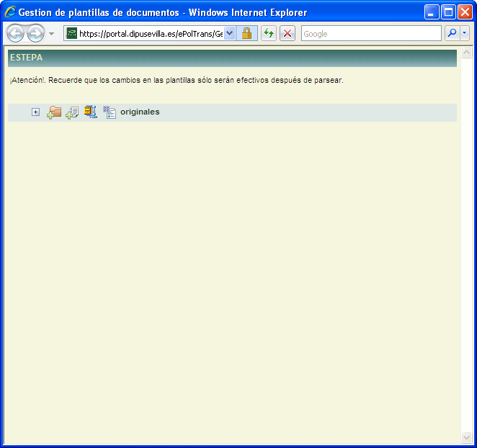Click the security lock icon
477x448 pixels.
pyautogui.click(x=246, y=34)
